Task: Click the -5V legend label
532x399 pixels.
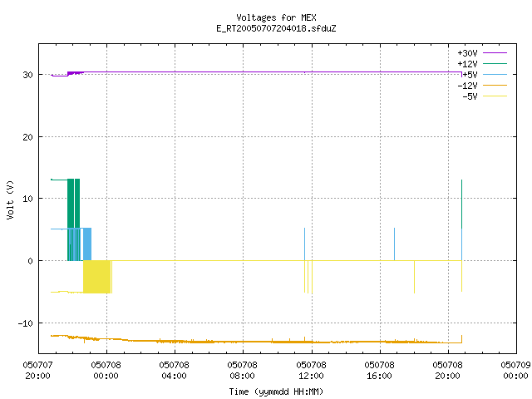Action: point(470,96)
